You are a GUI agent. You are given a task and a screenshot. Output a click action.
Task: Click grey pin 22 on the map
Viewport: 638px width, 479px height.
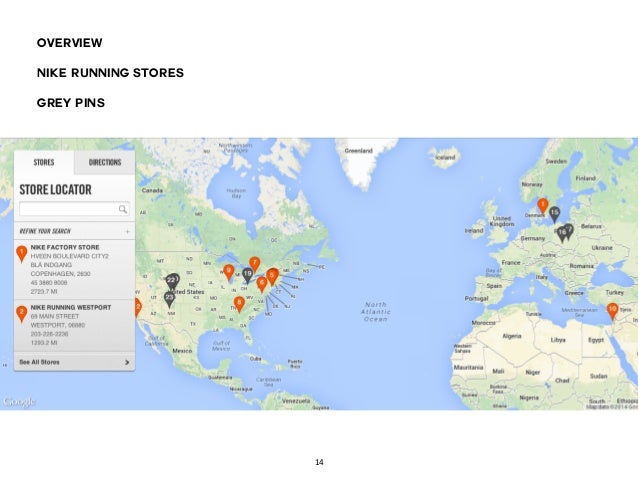click(x=171, y=282)
